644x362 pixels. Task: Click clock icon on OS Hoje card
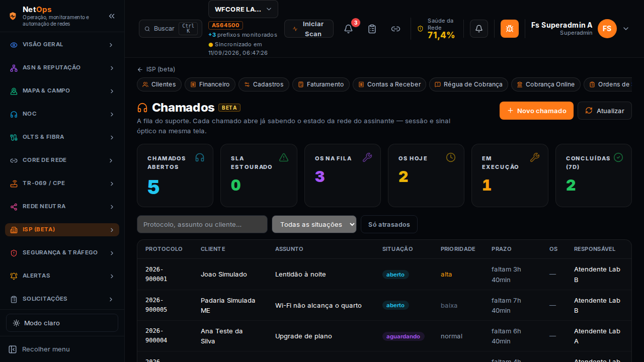[451, 157]
